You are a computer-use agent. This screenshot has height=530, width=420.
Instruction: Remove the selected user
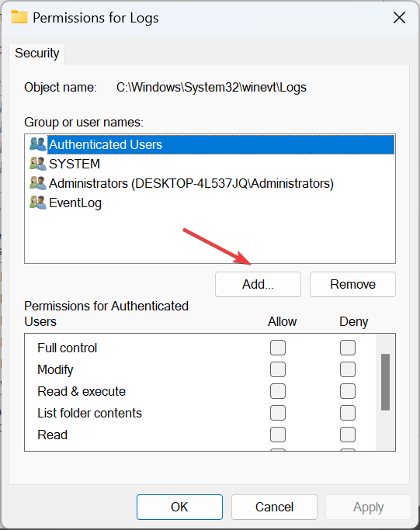[352, 284]
